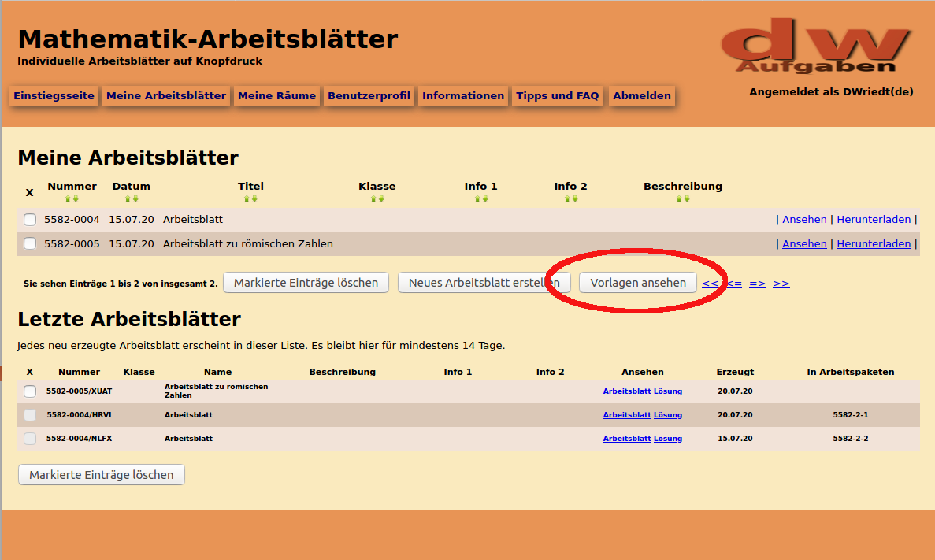Sort Nummer column ascending with up arrow

68,198
